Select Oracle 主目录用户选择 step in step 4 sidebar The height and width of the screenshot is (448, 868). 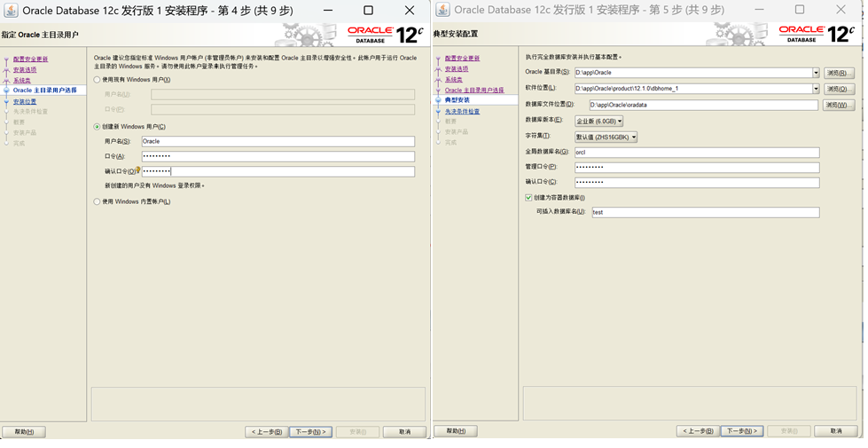45,90
